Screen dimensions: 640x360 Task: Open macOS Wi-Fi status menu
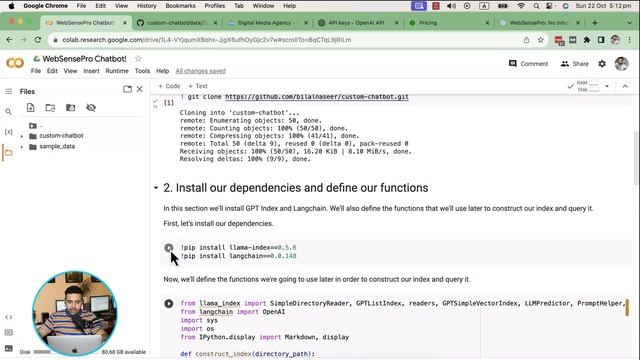tap(521, 6)
